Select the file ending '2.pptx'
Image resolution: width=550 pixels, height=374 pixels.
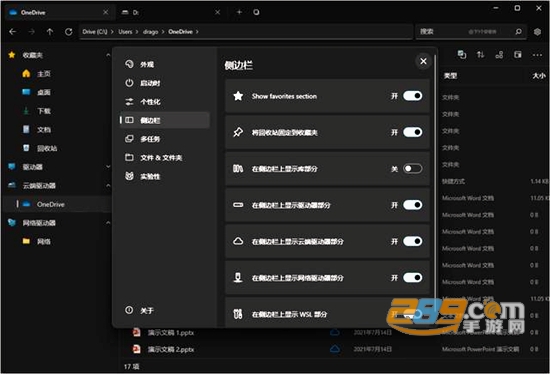[x=171, y=349]
